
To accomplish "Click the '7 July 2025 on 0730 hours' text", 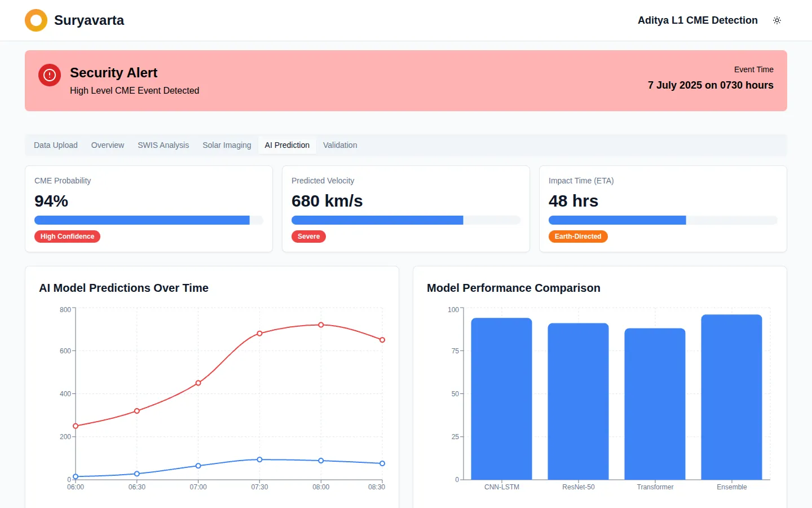I will click(710, 85).
